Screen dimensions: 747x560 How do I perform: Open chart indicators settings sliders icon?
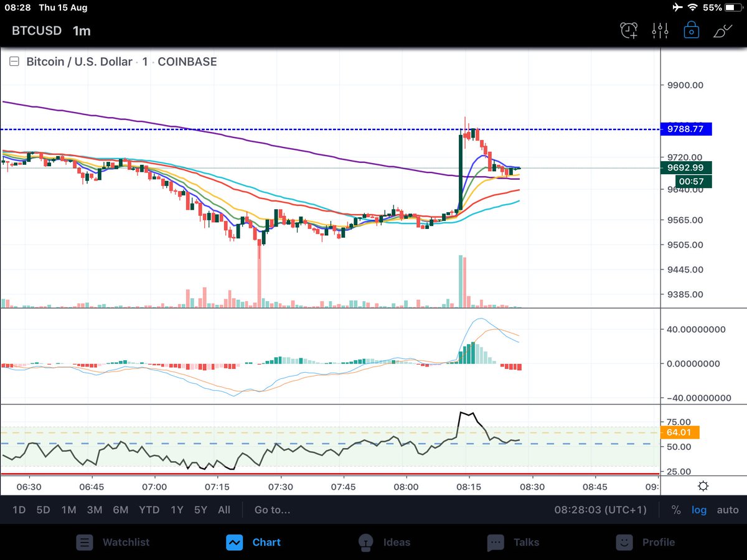pyautogui.click(x=660, y=30)
